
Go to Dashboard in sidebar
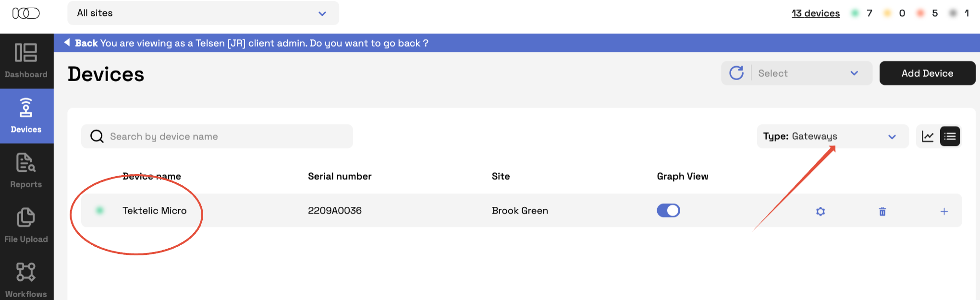(x=26, y=61)
